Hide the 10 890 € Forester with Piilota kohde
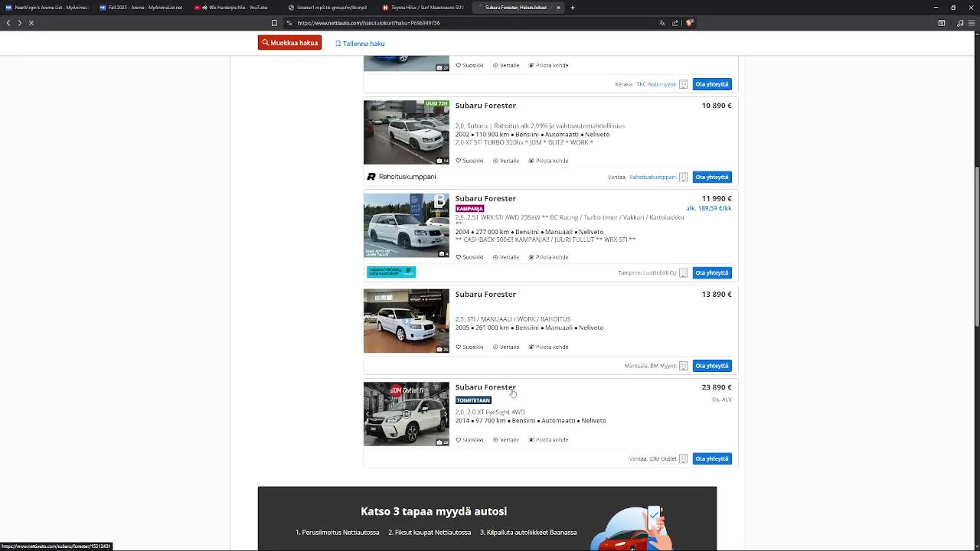 [x=548, y=161]
